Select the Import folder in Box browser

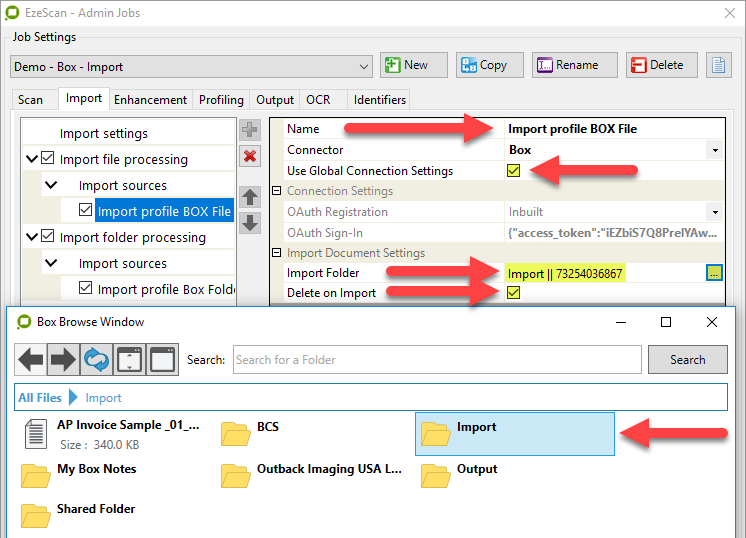(515, 434)
